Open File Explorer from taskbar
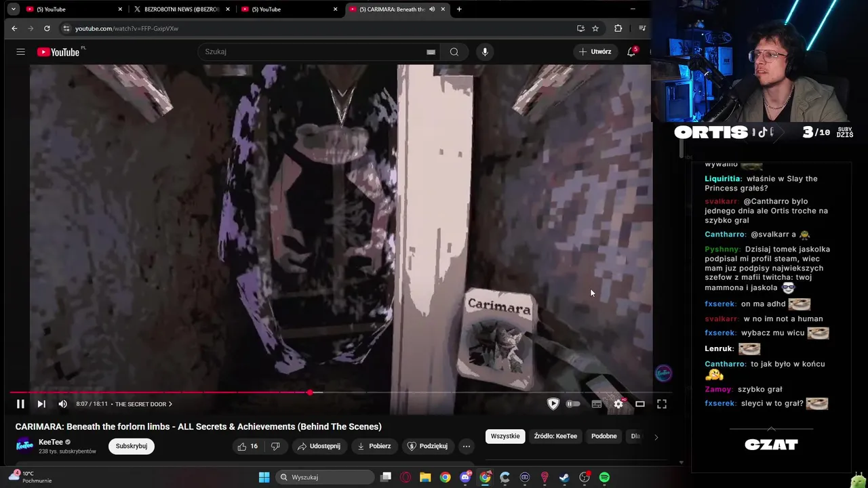The width and height of the screenshot is (868, 488). coord(425,477)
